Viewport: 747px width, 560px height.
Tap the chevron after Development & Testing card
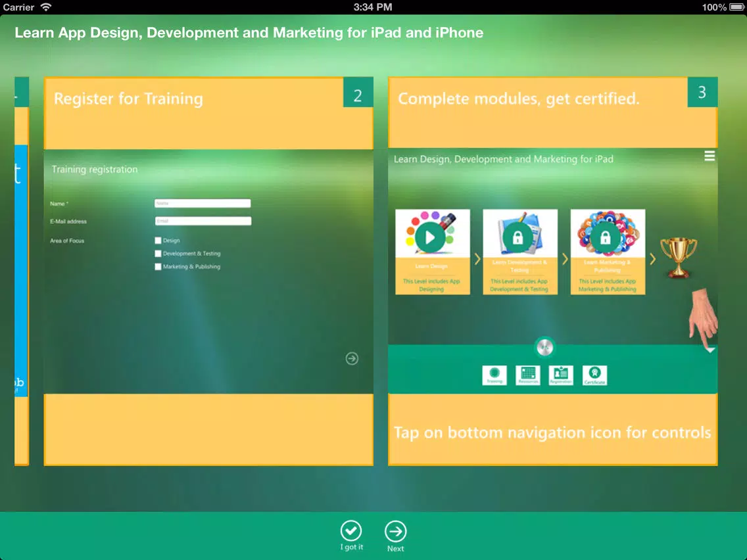[565, 259]
